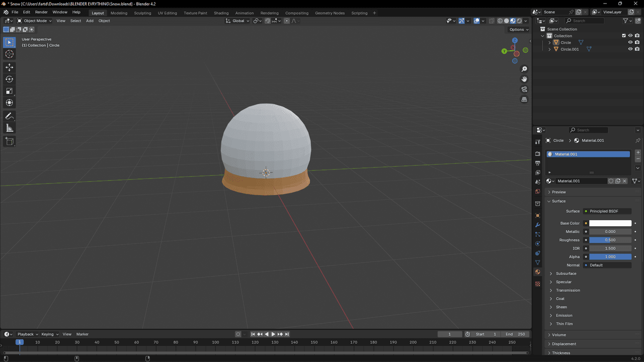Activate the Annotate tool
The width and height of the screenshot is (644, 362).
tap(9, 116)
